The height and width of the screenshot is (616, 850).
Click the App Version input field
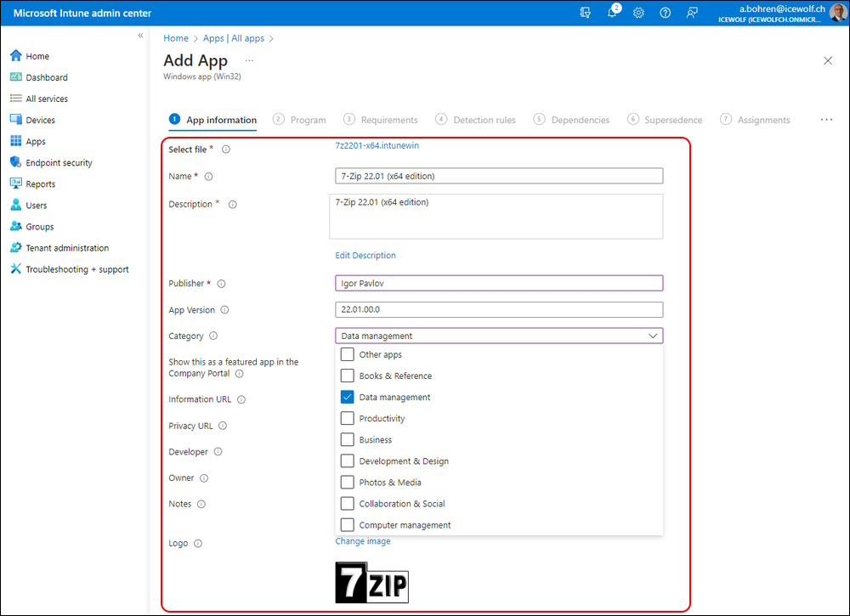[x=499, y=310]
